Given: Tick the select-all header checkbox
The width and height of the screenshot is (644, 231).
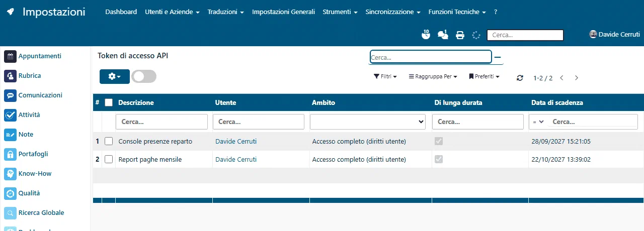Looking at the screenshot, I should coord(109,102).
